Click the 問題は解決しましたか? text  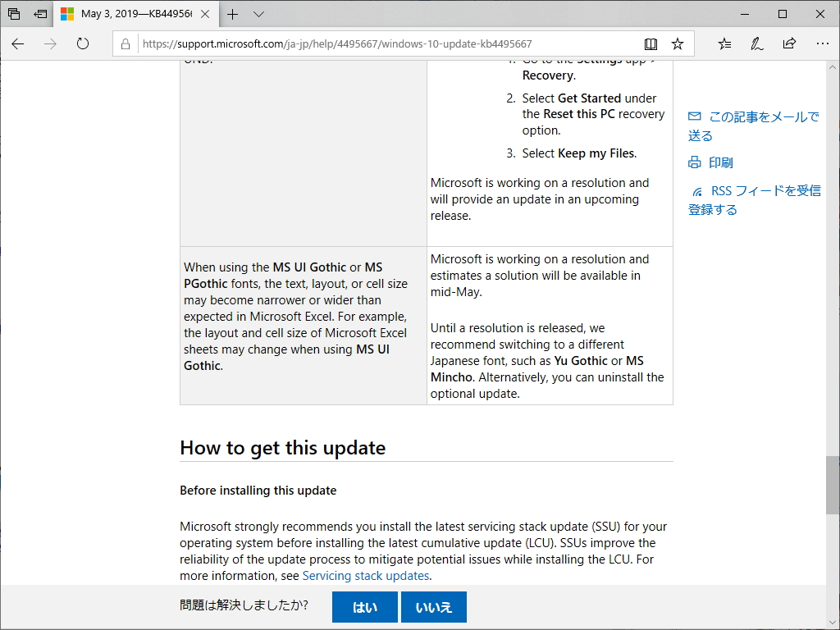click(244, 605)
